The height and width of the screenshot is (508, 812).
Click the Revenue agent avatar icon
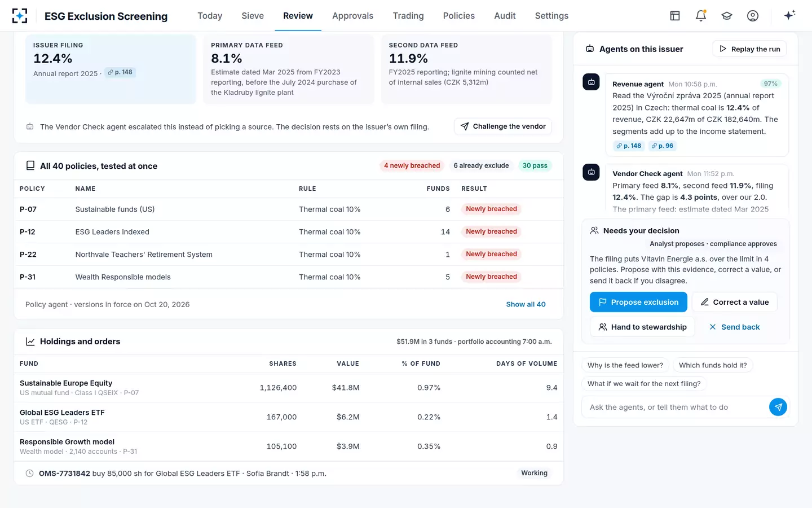coord(591,82)
